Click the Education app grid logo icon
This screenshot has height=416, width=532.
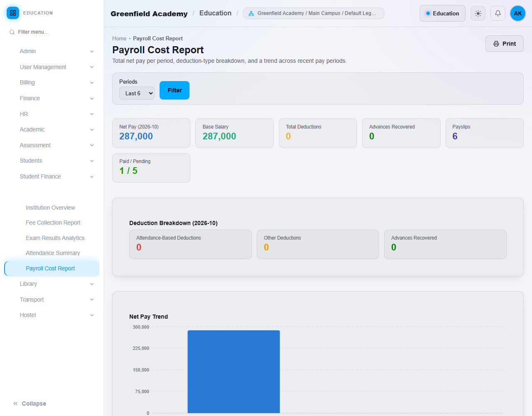(x=13, y=13)
